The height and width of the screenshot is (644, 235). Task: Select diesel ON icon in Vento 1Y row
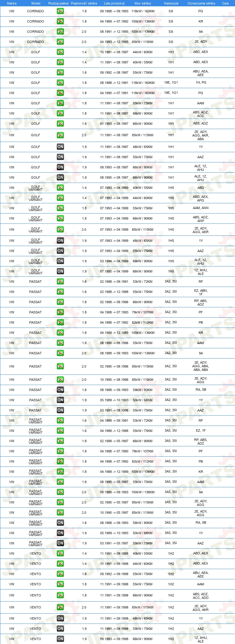point(60,618)
